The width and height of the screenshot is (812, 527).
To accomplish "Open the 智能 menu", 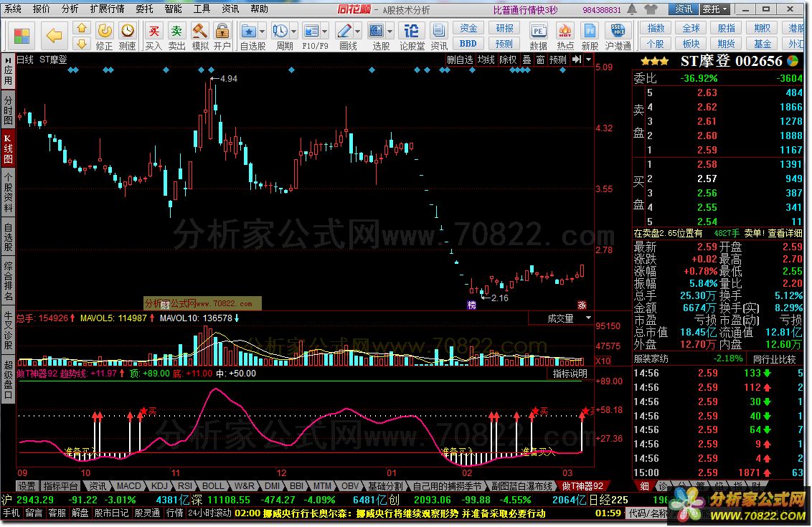I will point(174,9).
